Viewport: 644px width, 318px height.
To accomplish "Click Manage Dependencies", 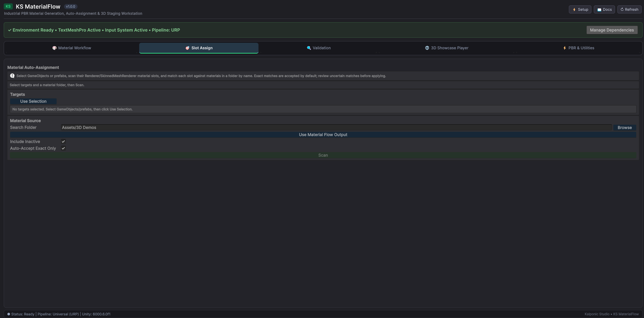I will (x=612, y=30).
